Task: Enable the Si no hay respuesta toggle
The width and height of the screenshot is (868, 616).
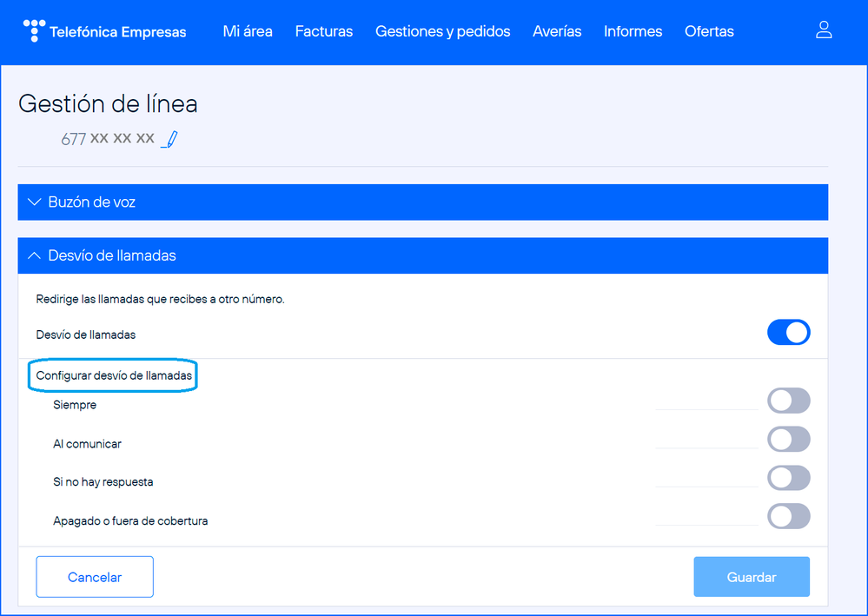Action: 788,478
